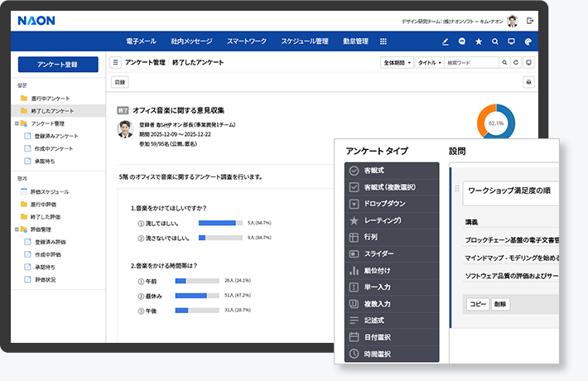Open the スケジュール管理 menu

pyautogui.click(x=304, y=41)
